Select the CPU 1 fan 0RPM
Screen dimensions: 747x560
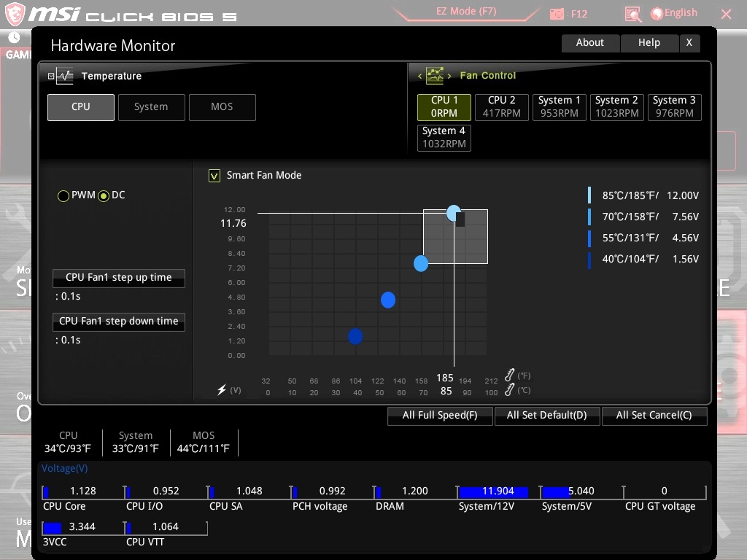click(x=444, y=107)
